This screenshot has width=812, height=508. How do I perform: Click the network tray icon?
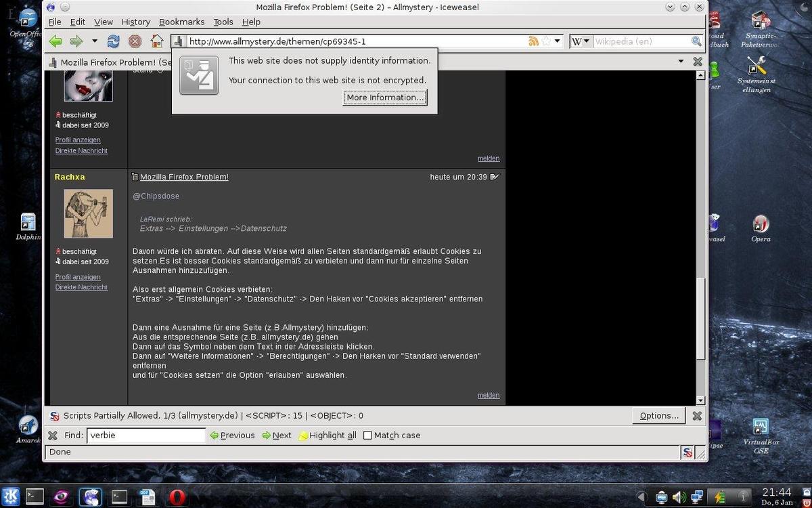(x=697, y=497)
